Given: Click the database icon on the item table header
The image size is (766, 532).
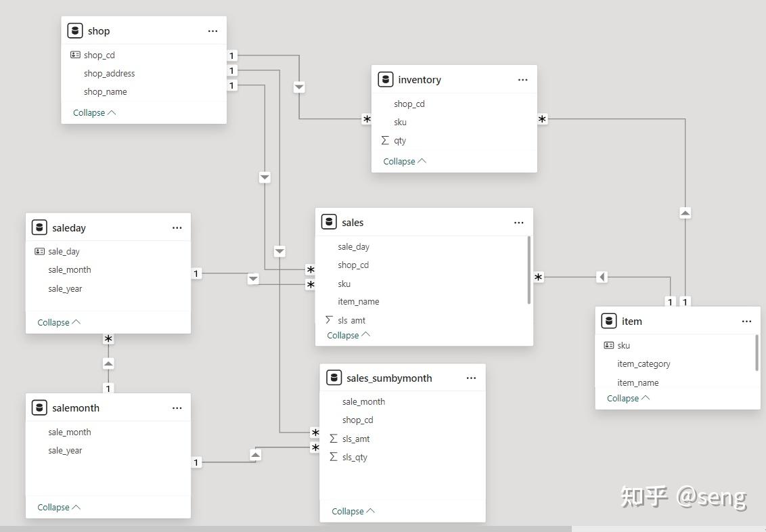Looking at the screenshot, I should click(608, 321).
